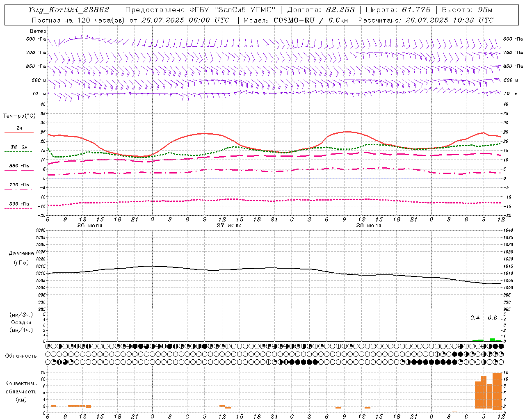The width and height of the screenshot is (525, 420).
Task: Click the Высота: 95м header value
Action: [x=467, y=10]
